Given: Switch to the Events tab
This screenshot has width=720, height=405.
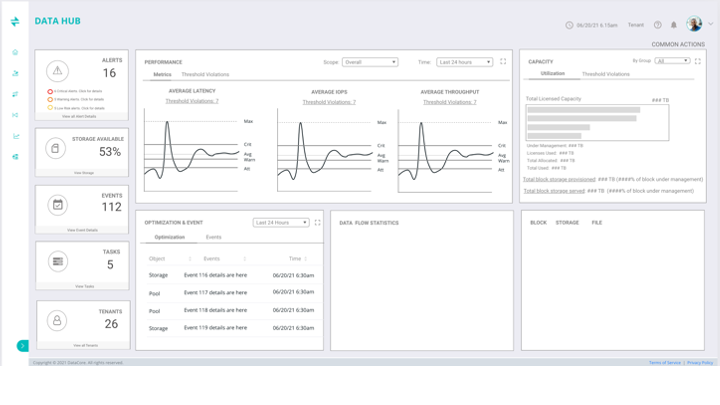Looking at the screenshot, I should coord(214,237).
